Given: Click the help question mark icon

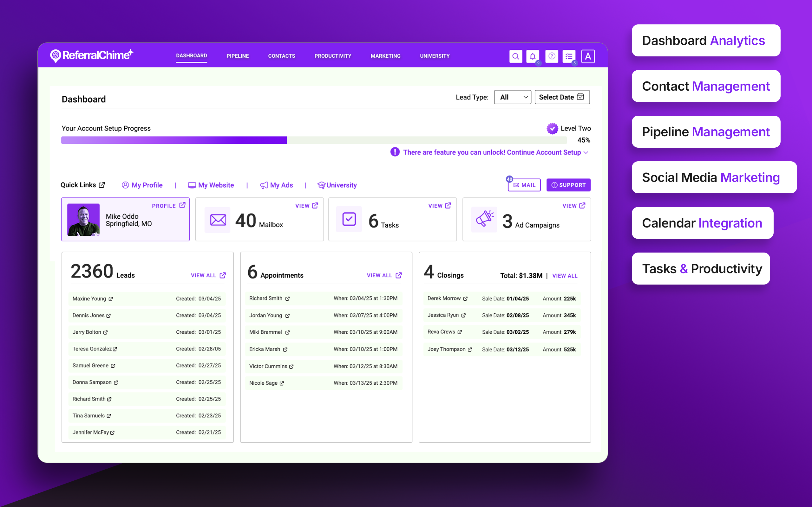Looking at the screenshot, I should [x=551, y=56].
